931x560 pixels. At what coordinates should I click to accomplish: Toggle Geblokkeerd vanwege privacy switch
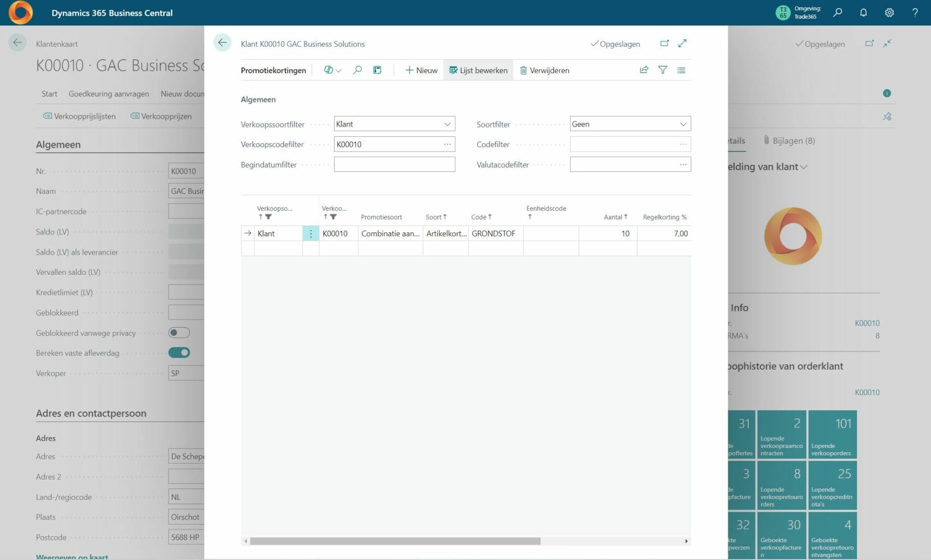(x=179, y=333)
